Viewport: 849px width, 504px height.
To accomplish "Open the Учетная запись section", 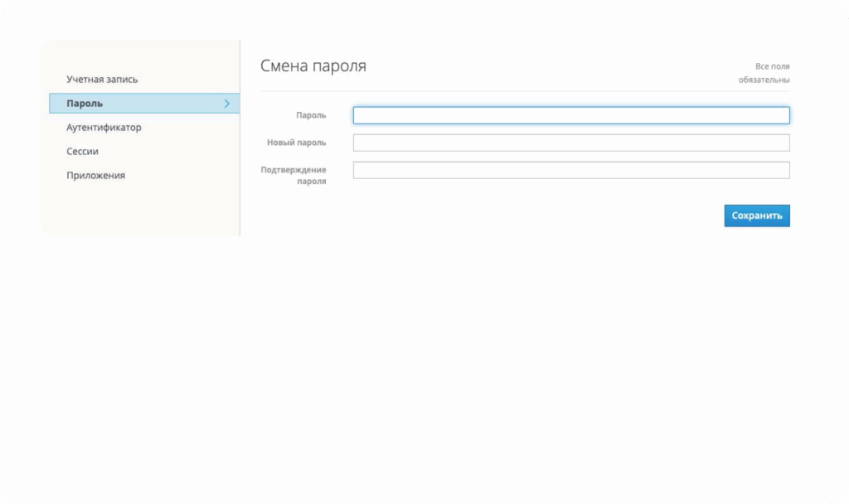I will (x=102, y=80).
